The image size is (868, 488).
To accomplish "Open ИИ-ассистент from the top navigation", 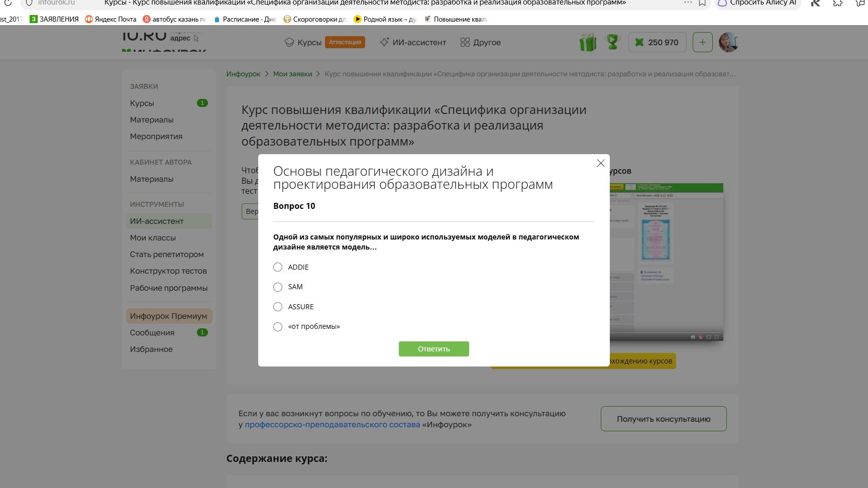I will 413,42.
